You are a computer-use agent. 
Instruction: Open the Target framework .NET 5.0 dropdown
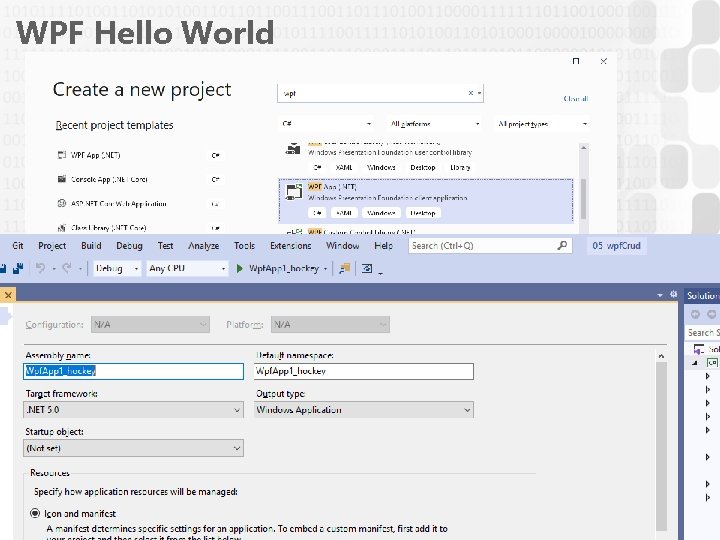(x=133, y=410)
